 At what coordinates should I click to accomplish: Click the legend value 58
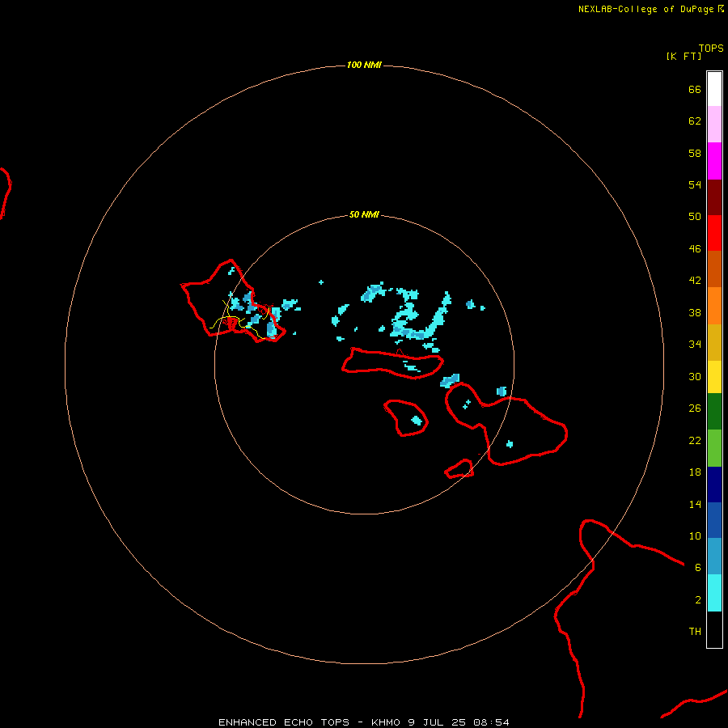point(695,153)
